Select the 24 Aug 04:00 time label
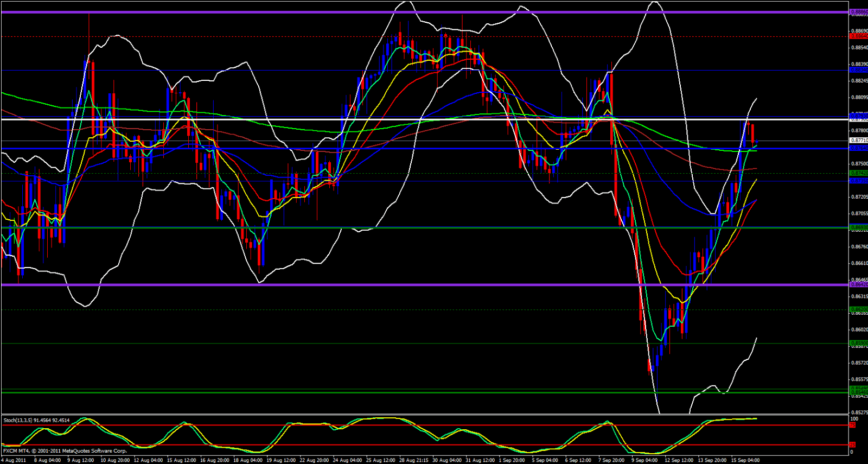Screen dimensions: 868x464 [x=348, y=460]
